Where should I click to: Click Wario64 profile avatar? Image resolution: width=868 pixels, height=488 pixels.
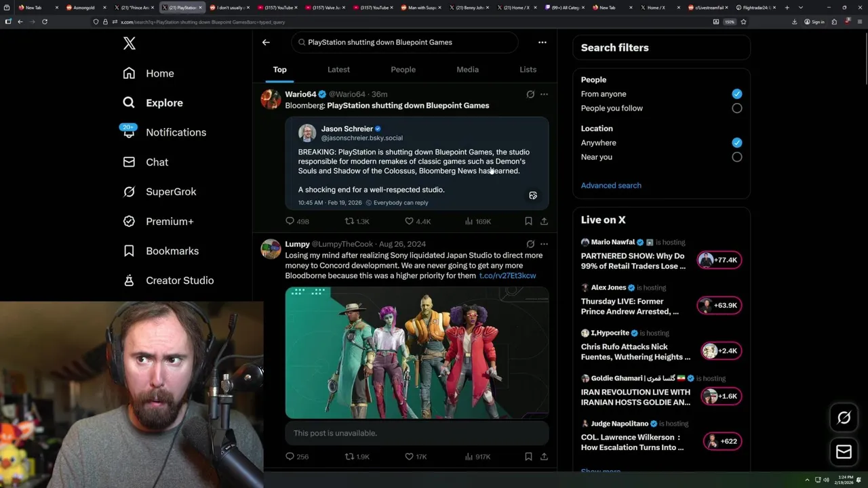click(x=271, y=99)
